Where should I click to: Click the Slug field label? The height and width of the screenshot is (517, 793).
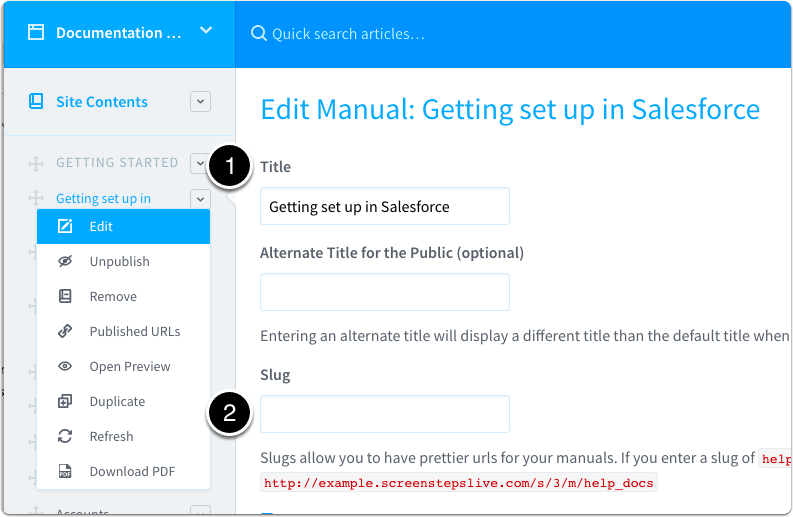[x=275, y=375]
